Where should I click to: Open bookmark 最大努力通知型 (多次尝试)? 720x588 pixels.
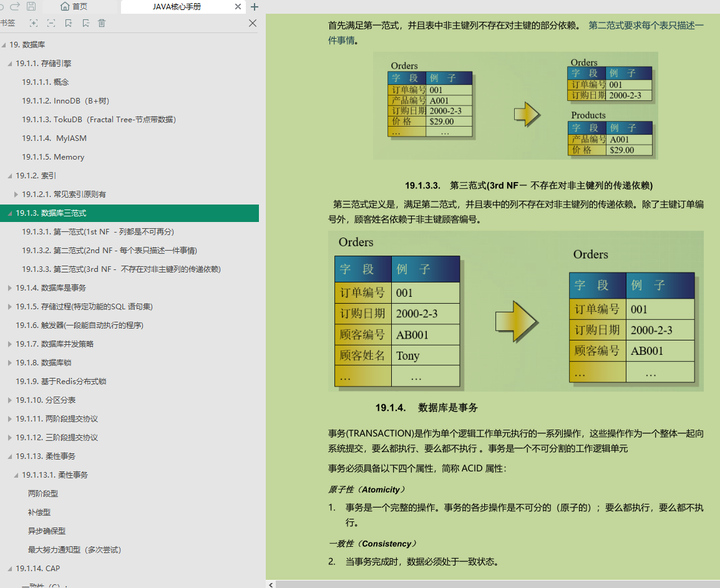click(74, 550)
